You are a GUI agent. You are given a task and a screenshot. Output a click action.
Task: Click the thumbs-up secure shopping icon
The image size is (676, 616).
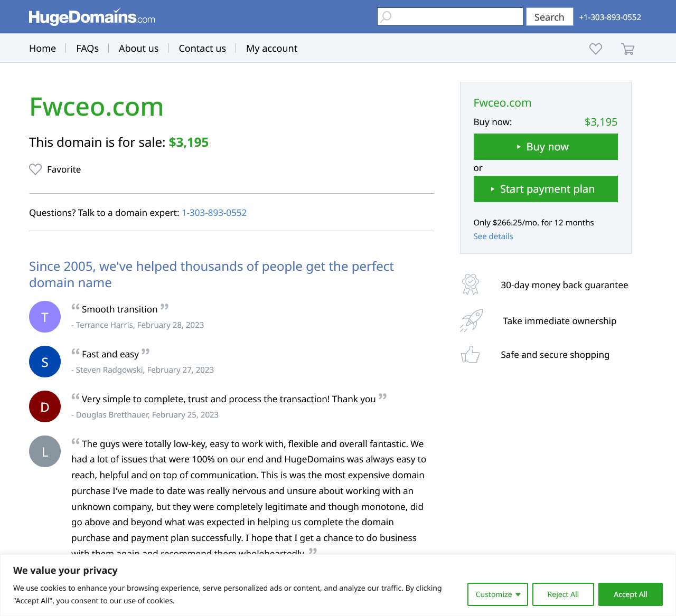[x=470, y=355]
